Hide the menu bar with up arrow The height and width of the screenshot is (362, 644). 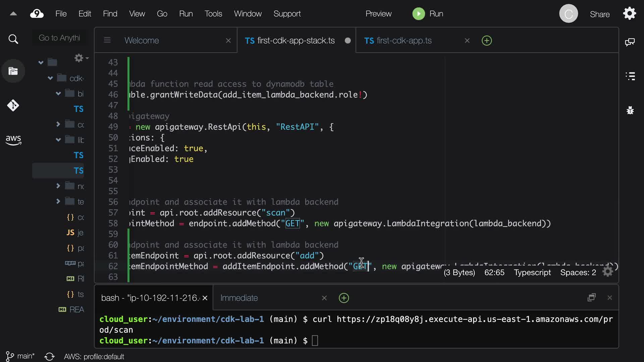13,14
